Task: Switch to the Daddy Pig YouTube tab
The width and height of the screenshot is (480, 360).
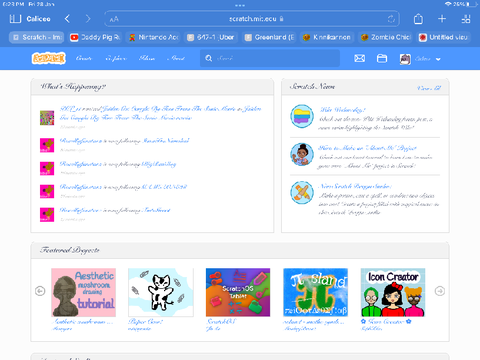Action: (95, 37)
